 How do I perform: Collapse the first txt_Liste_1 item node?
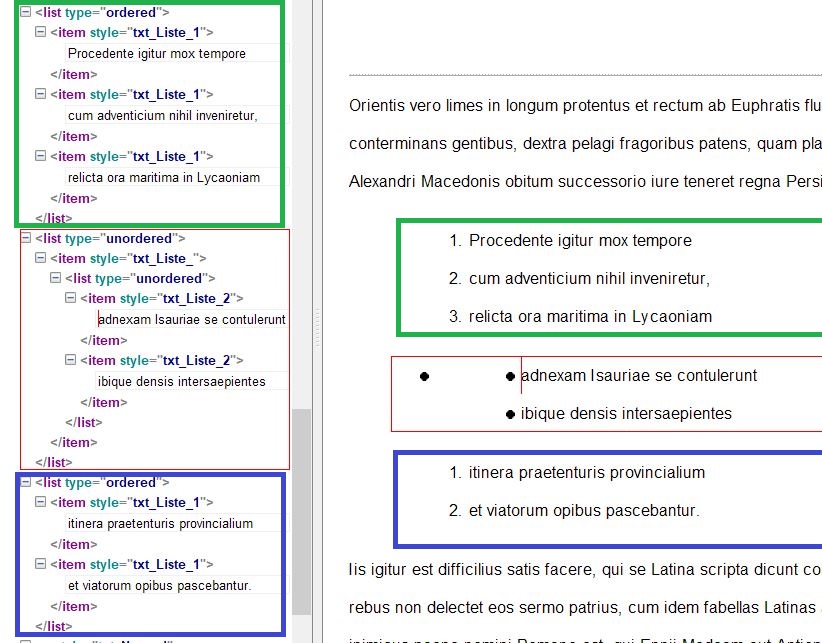coord(40,32)
